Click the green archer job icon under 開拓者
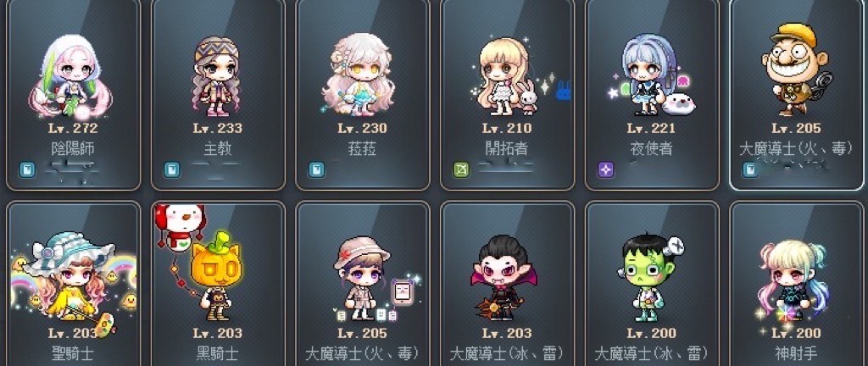 point(461,169)
